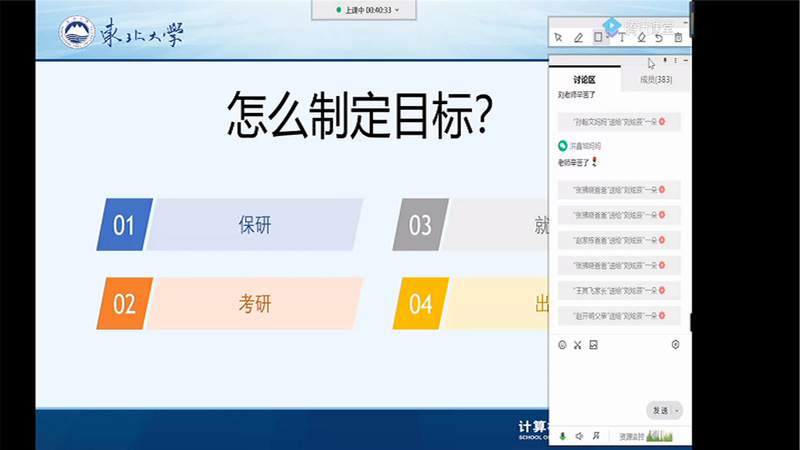Pick the eraser tool
The height and width of the screenshot is (450, 800).
[641, 37]
